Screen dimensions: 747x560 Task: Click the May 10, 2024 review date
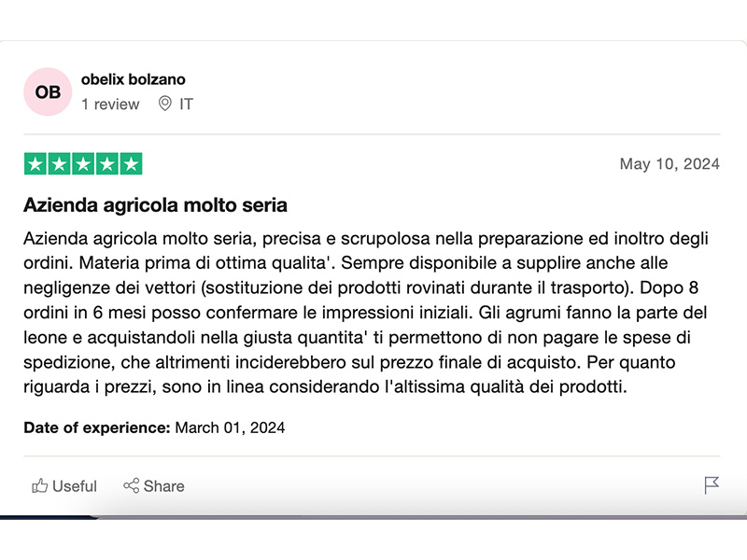pos(669,164)
